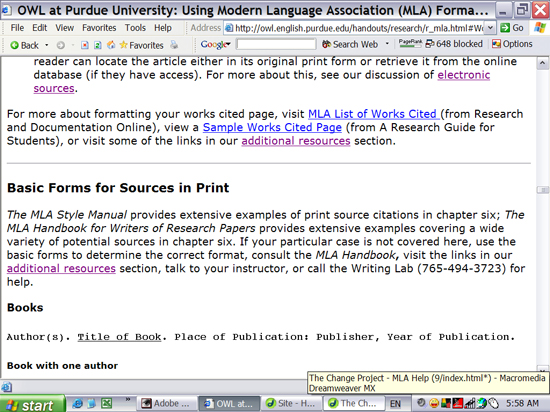Image resolution: width=550 pixels, height=412 pixels.
Task: Click the Print icon in toolbar
Action: pyautogui.click(x=174, y=45)
